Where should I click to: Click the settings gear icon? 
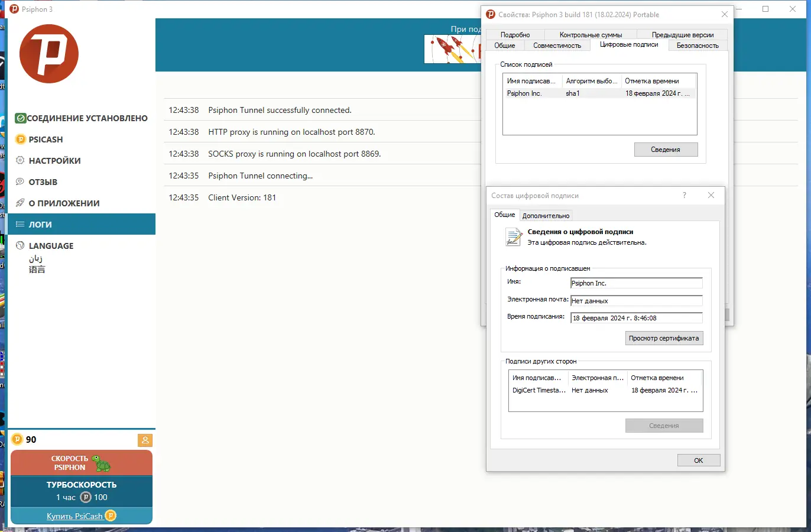tap(20, 160)
